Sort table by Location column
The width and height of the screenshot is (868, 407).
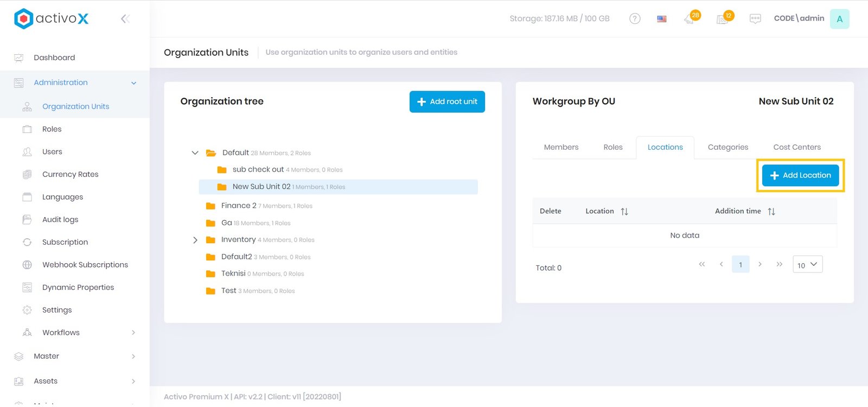624,212
